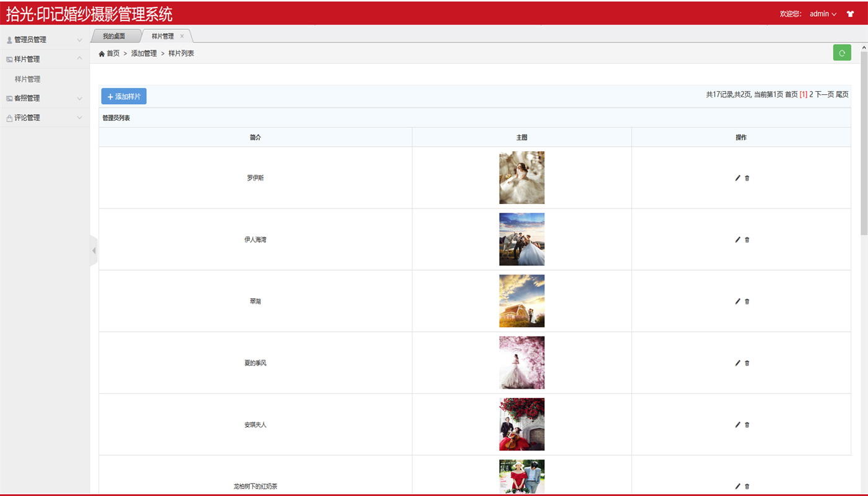Open the 伊人海湾 thumbnail image

521,239
